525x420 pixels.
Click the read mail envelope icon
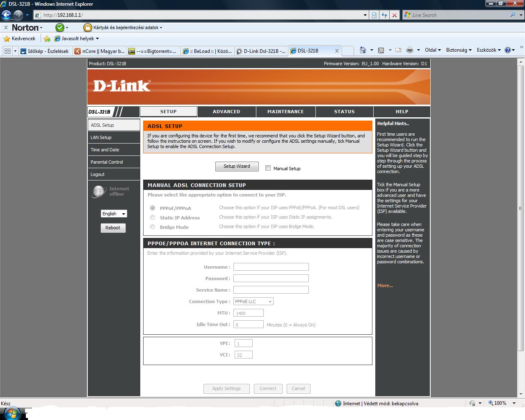coord(398,50)
